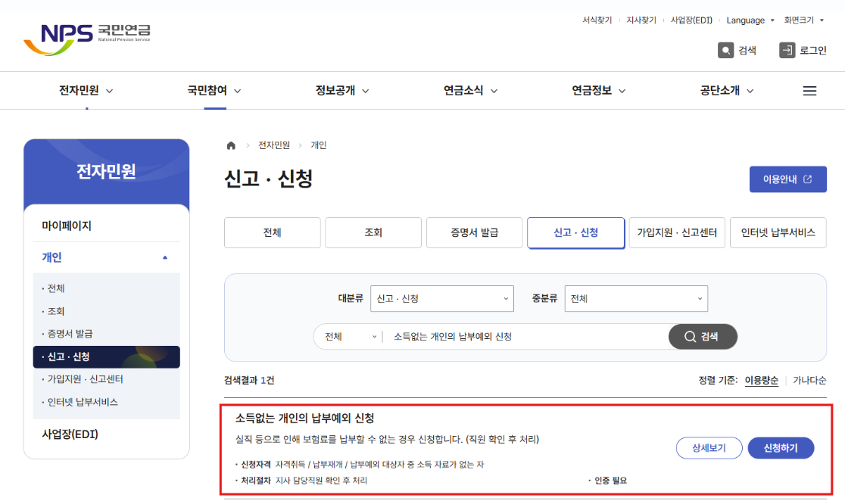Switch to the 증명서 발급 tab
Viewport: 845px width, 504px height.
click(x=474, y=232)
